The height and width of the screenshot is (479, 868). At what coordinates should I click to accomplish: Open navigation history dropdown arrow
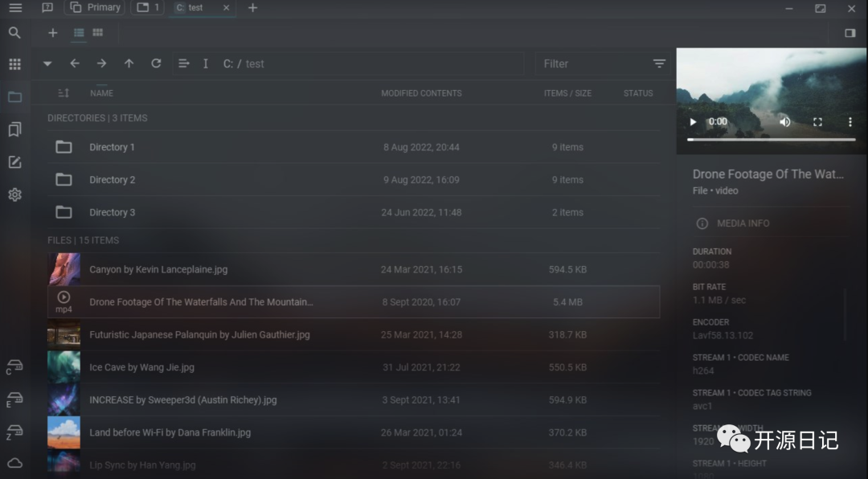tap(47, 63)
